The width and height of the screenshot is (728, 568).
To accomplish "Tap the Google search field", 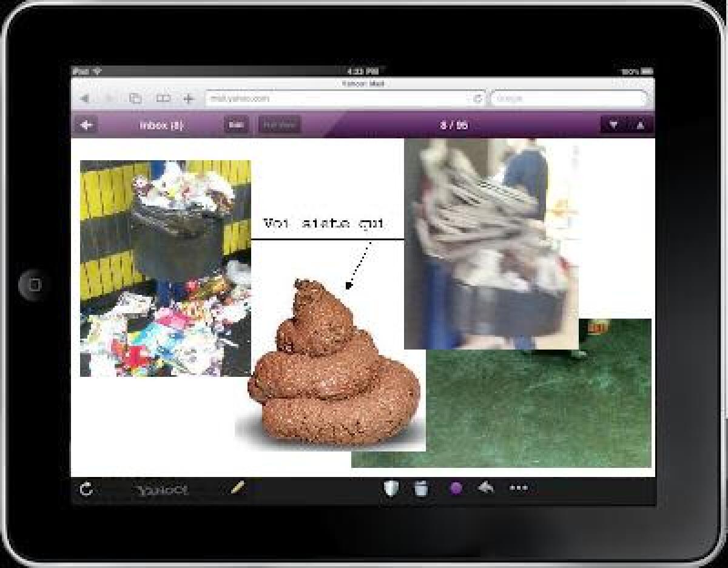I will tap(569, 99).
